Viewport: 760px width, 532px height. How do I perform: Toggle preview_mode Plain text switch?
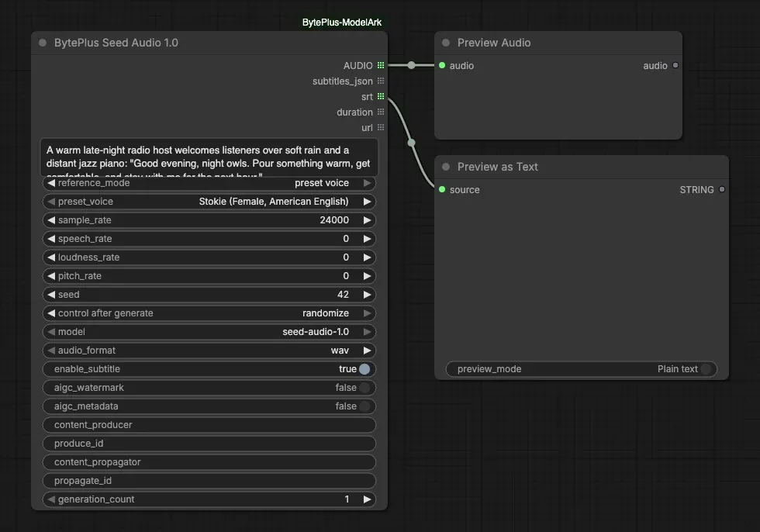(706, 369)
